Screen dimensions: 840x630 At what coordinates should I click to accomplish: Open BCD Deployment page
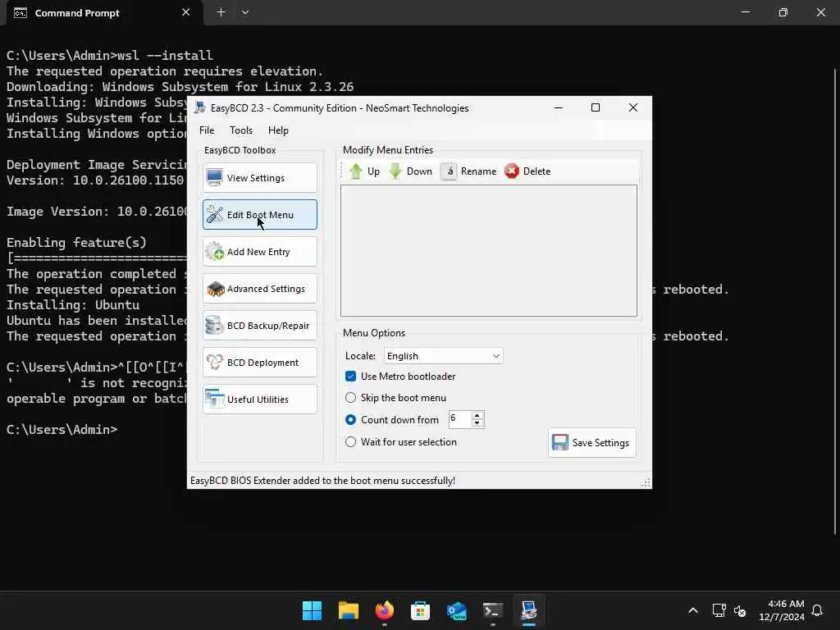pos(260,362)
